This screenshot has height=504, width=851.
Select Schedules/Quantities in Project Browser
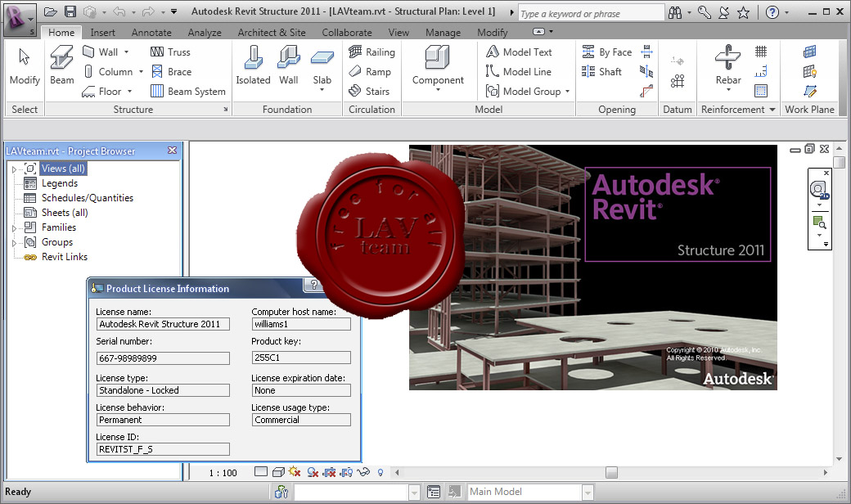pos(88,198)
